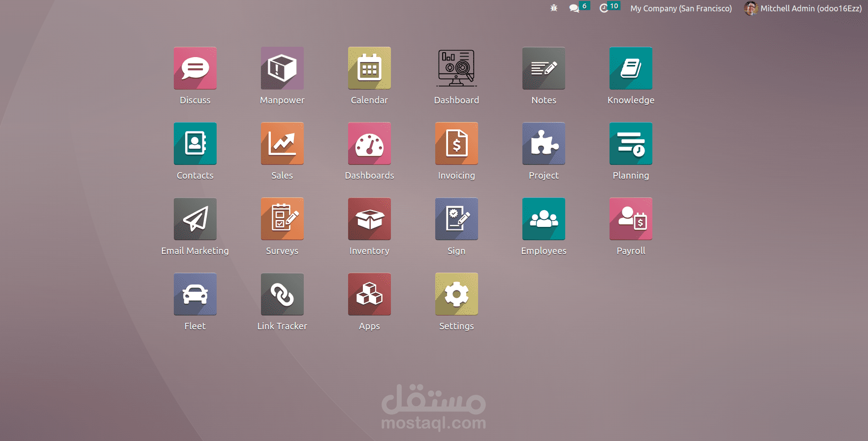Open the Settings gear app
This screenshot has height=441, width=868.
(x=456, y=294)
